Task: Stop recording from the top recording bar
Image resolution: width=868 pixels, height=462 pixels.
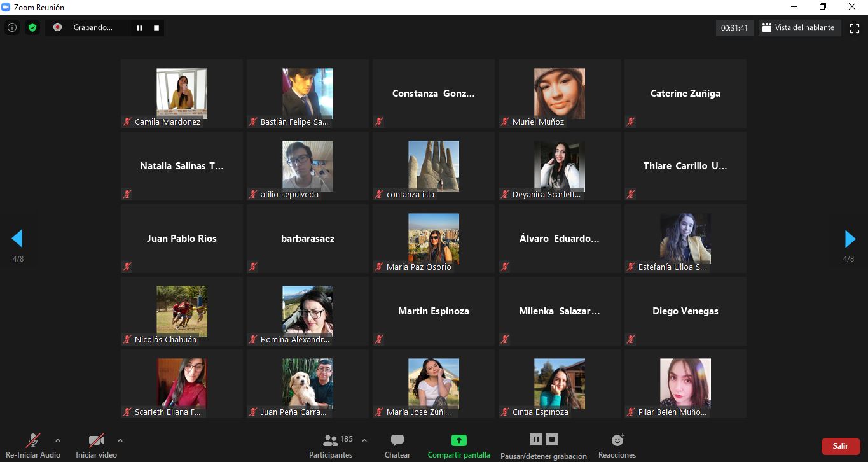Action: point(156,27)
